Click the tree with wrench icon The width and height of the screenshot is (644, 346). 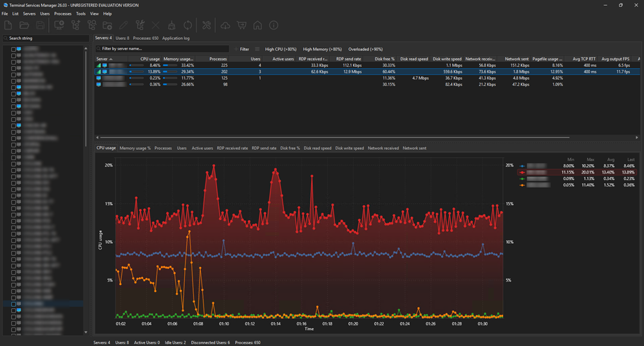click(x=140, y=26)
